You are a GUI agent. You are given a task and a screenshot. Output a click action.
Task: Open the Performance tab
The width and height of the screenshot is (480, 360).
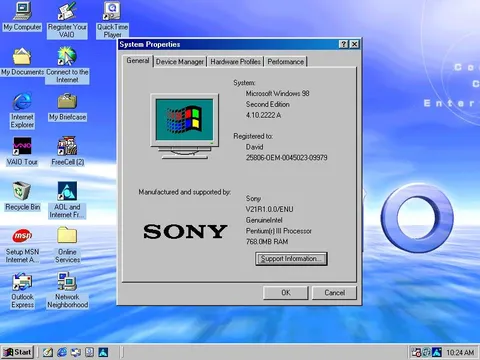click(x=286, y=62)
